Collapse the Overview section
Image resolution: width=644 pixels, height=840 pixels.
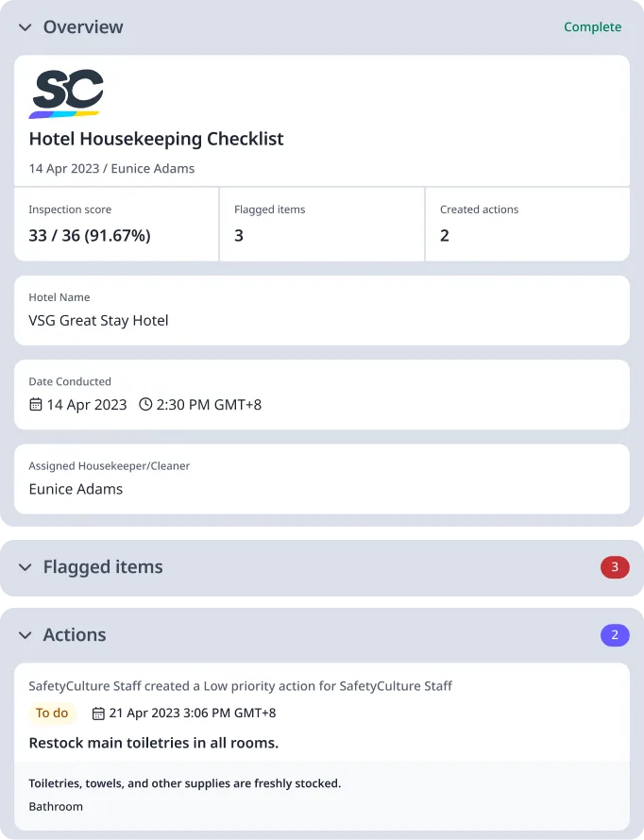(x=25, y=27)
